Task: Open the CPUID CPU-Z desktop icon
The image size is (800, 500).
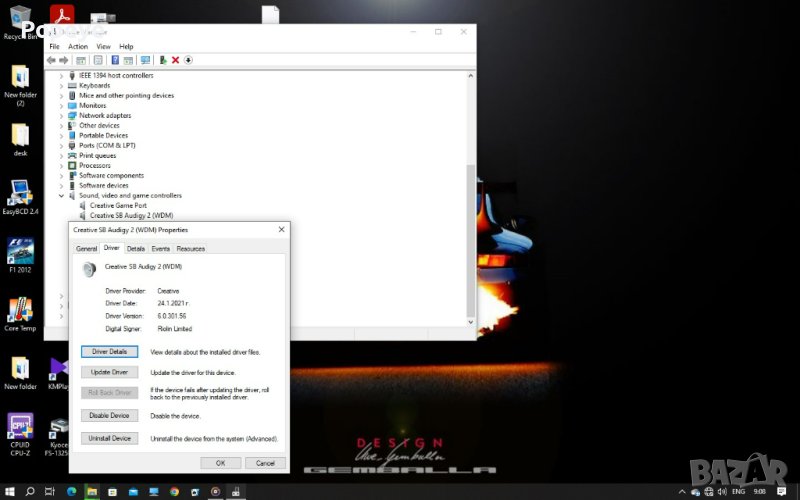Action: [x=20, y=430]
